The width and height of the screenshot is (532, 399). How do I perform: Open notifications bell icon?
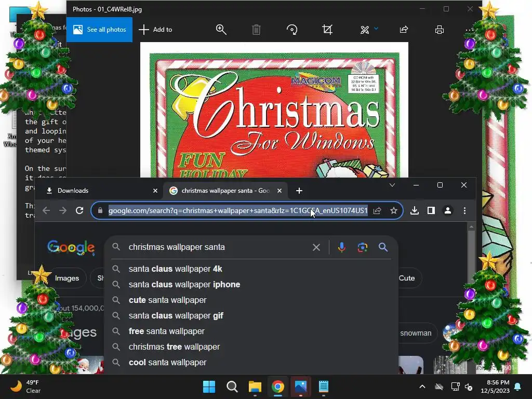click(518, 387)
